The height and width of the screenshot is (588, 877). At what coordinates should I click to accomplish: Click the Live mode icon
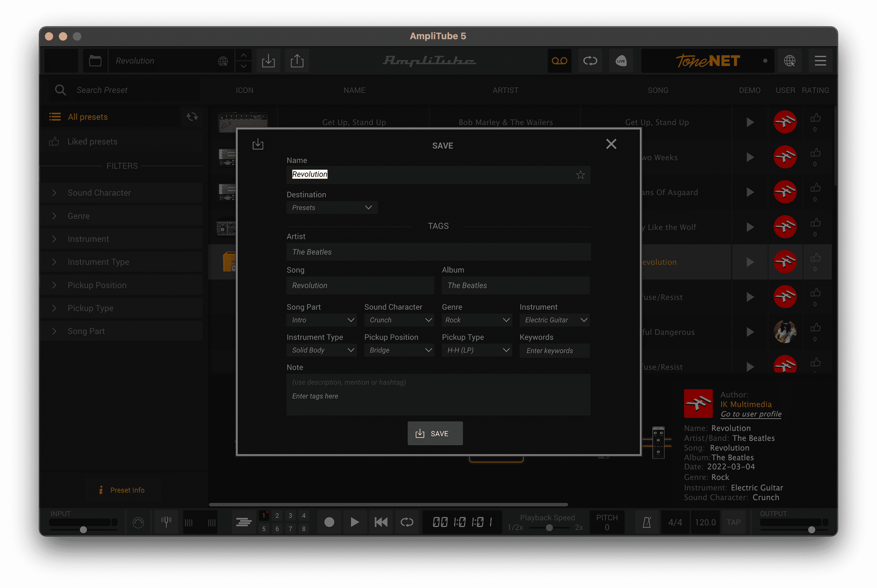click(x=621, y=61)
